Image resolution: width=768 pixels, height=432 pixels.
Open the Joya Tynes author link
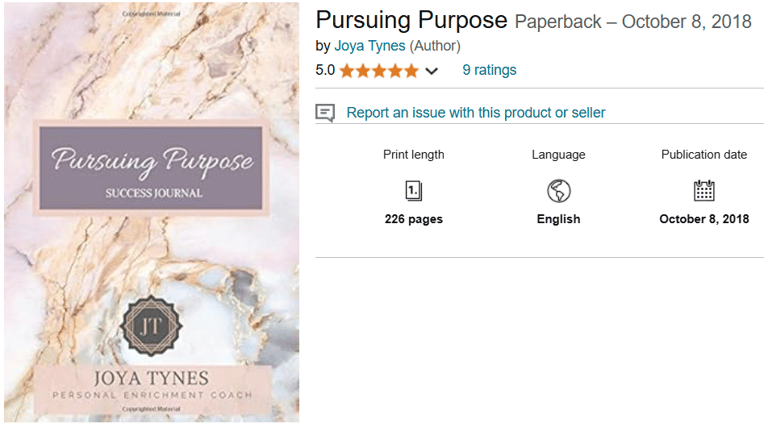click(367, 46)
